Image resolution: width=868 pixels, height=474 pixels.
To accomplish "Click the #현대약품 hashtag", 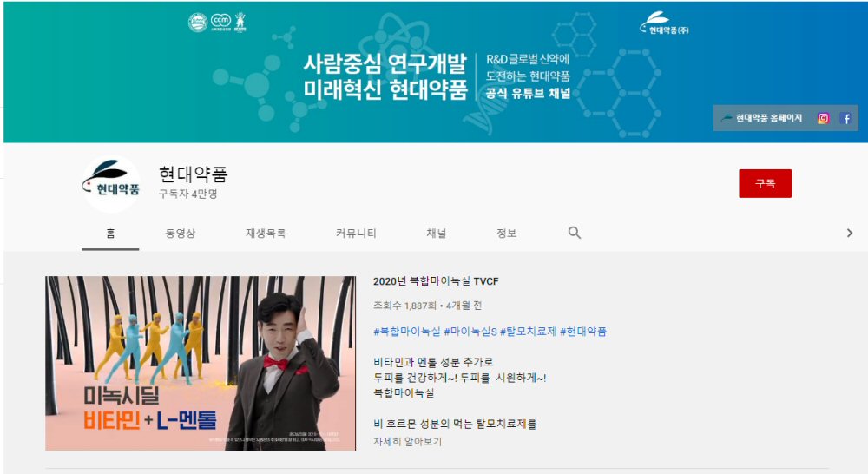I will [583, 331].
